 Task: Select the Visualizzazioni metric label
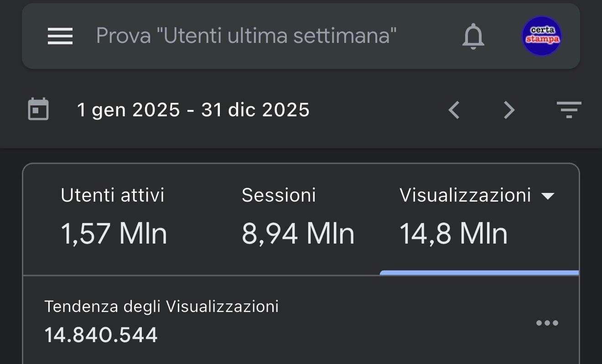[465, 195]
